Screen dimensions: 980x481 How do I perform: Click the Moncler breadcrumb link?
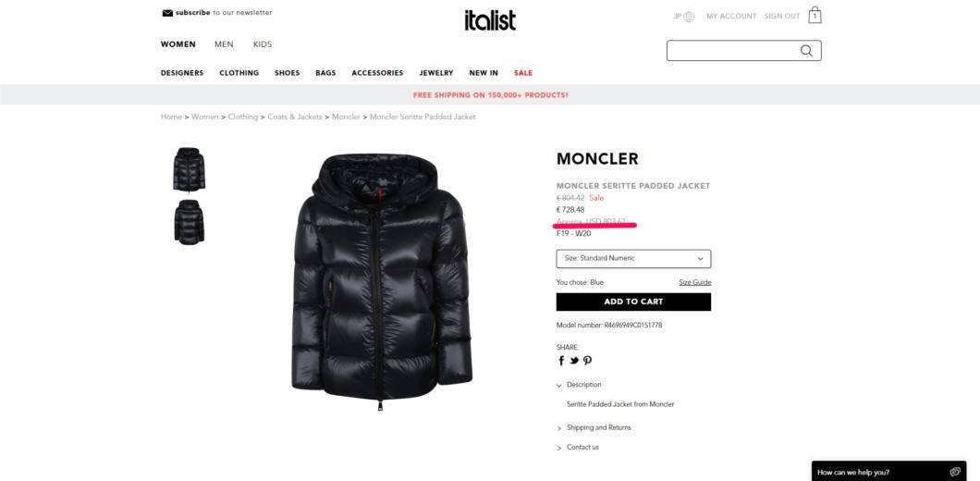(346, 117)
